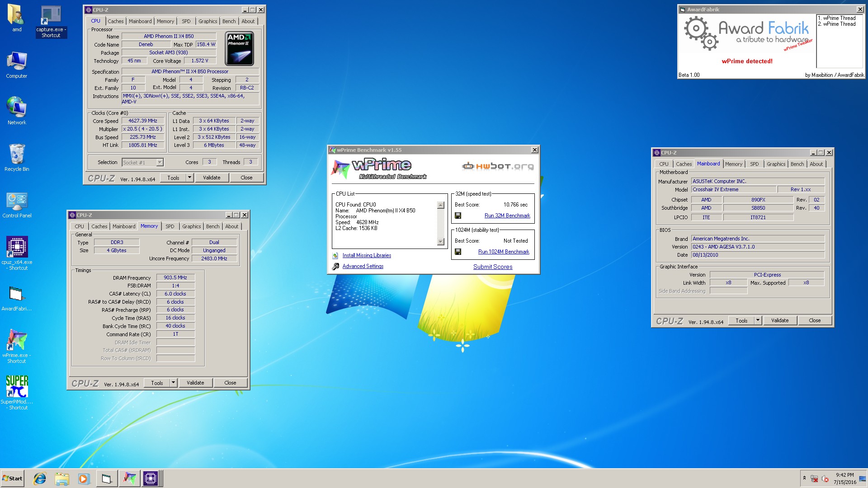
Task: Open the Computer desktop icon
Action: pos(17,65)
